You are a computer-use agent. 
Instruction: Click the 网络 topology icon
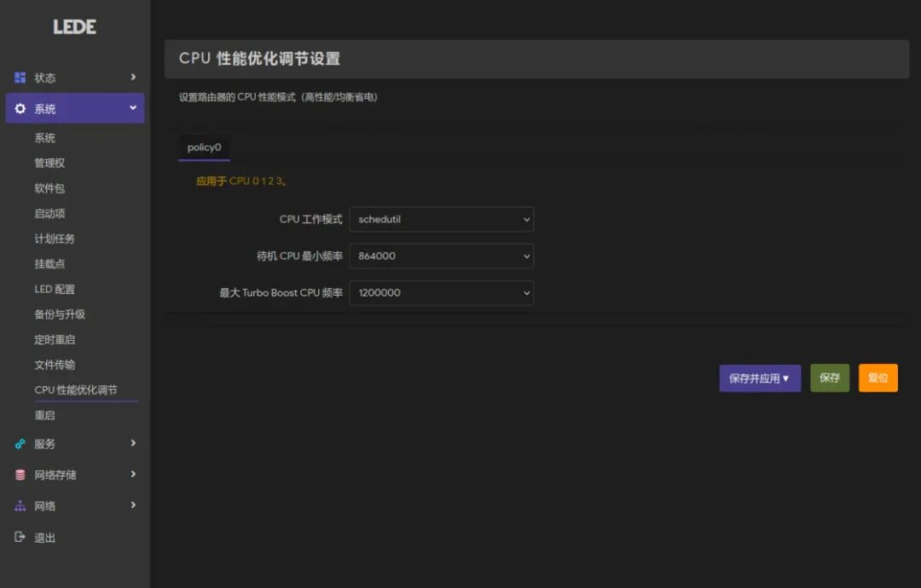click(20, 506)
